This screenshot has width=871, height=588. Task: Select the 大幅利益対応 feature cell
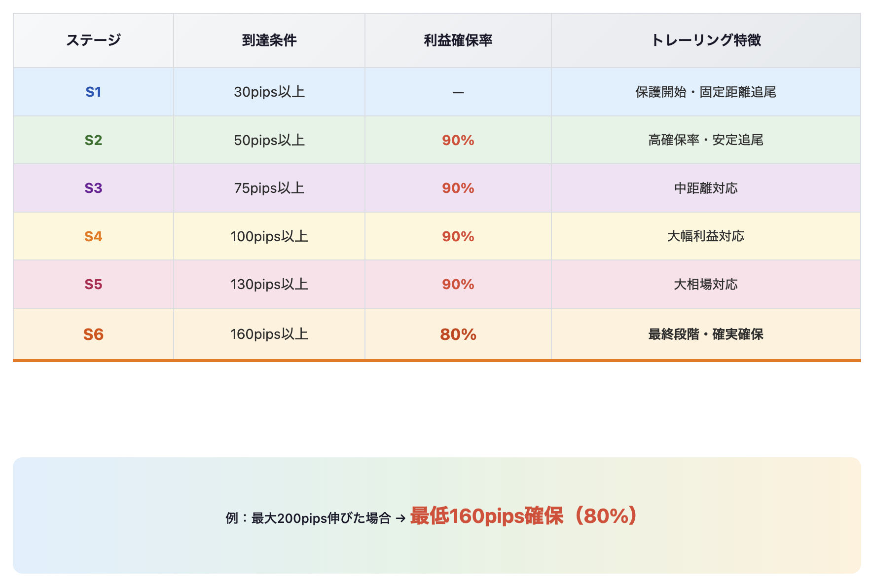[x=706, y=236]
